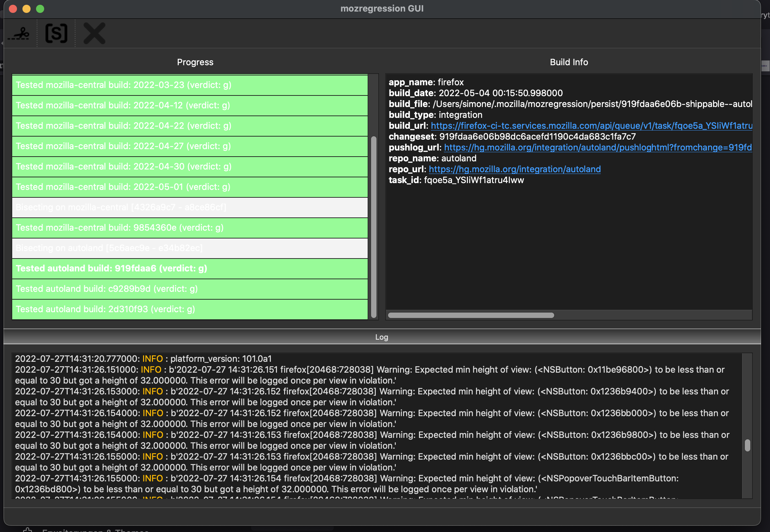The image size is (770, 532).
Task: Select the autoland build 919fdaa6 row
Action: tap(190, 268)
